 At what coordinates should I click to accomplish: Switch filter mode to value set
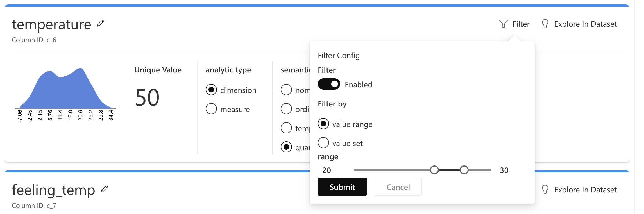323,143
